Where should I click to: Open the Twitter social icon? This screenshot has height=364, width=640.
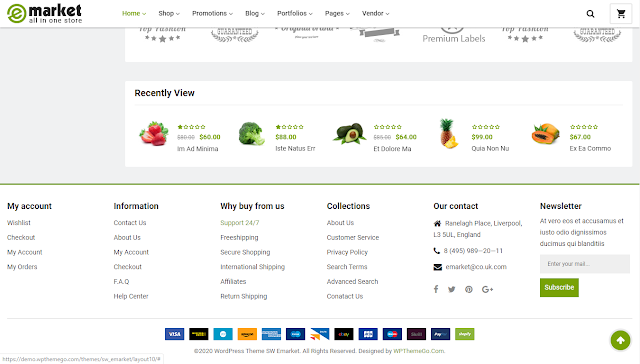click(x=451, y=289)
